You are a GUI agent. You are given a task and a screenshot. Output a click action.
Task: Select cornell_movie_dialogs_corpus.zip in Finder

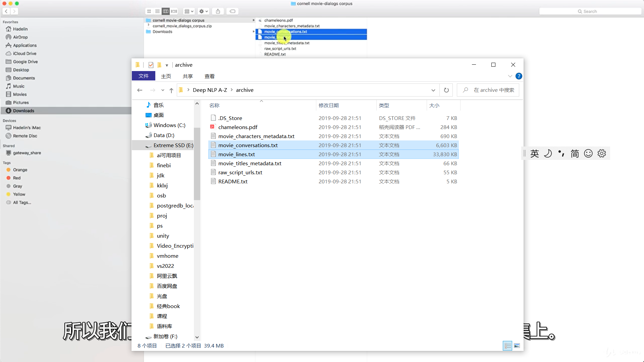pyautogui.click(x=182, y=26)
